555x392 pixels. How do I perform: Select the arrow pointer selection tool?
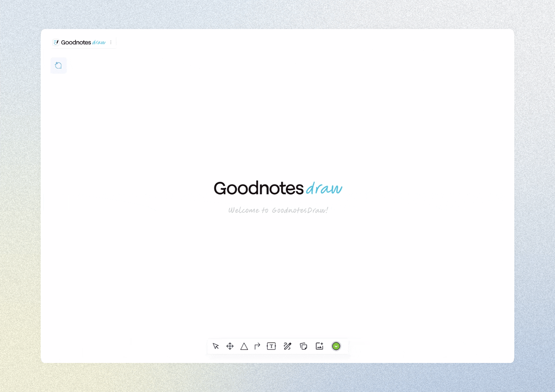point(216,346)
